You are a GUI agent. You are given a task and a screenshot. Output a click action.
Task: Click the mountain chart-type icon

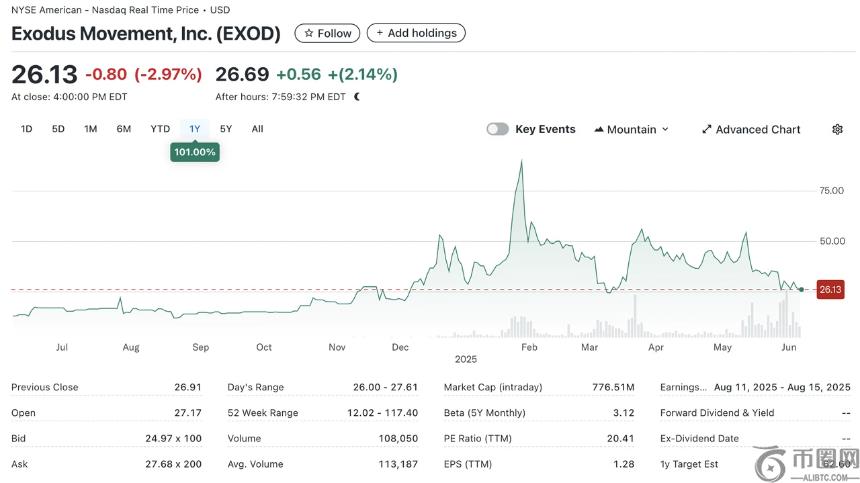tap(599, 129)
